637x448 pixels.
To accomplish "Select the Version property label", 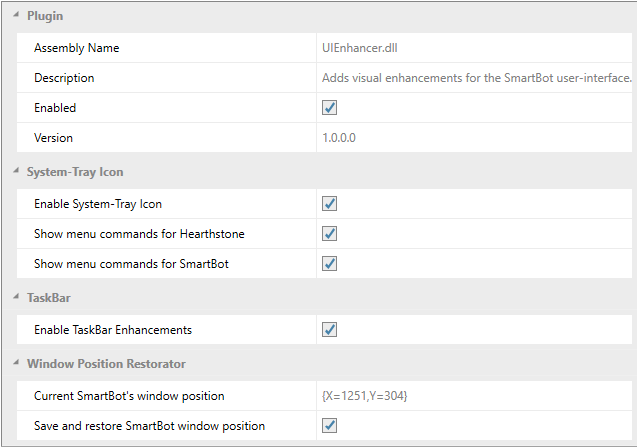I will coord(54,138).
